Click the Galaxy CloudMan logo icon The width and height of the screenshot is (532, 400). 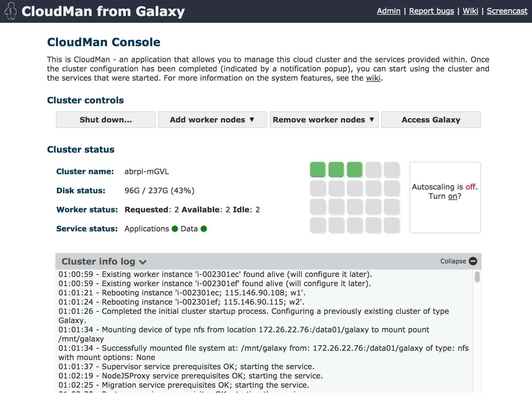tap(11, 11)
